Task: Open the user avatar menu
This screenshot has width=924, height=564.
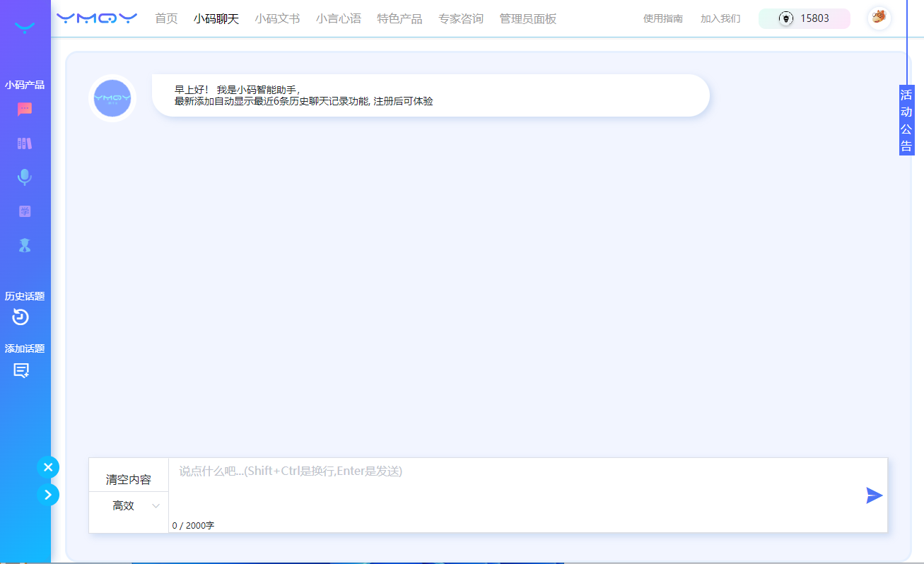Action: click(x=879, y=18)
